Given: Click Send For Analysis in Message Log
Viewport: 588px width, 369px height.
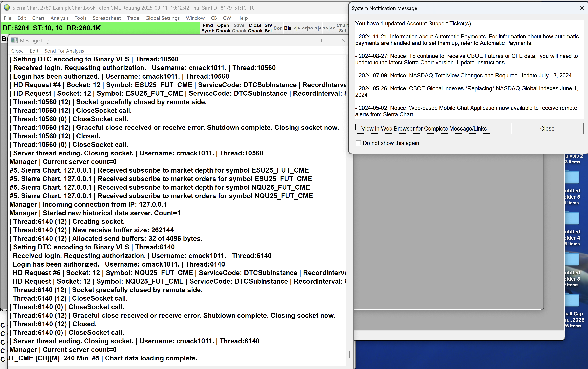Looking at the screenshot, I should tap(64, 51).
